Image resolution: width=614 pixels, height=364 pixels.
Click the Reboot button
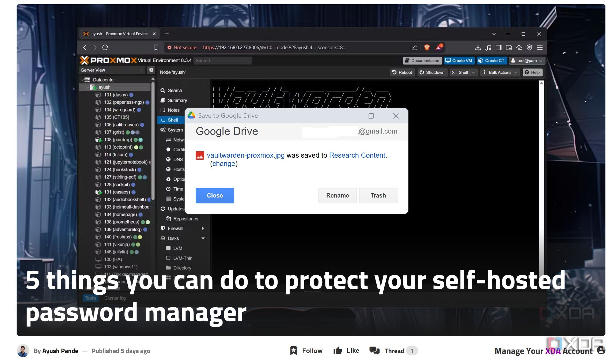(402, 73)
